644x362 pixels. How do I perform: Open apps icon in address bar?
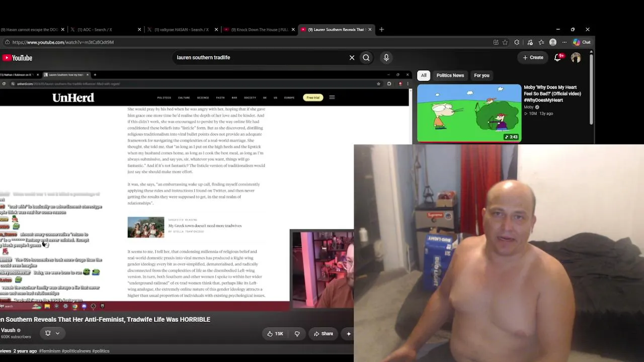[496, 42]
